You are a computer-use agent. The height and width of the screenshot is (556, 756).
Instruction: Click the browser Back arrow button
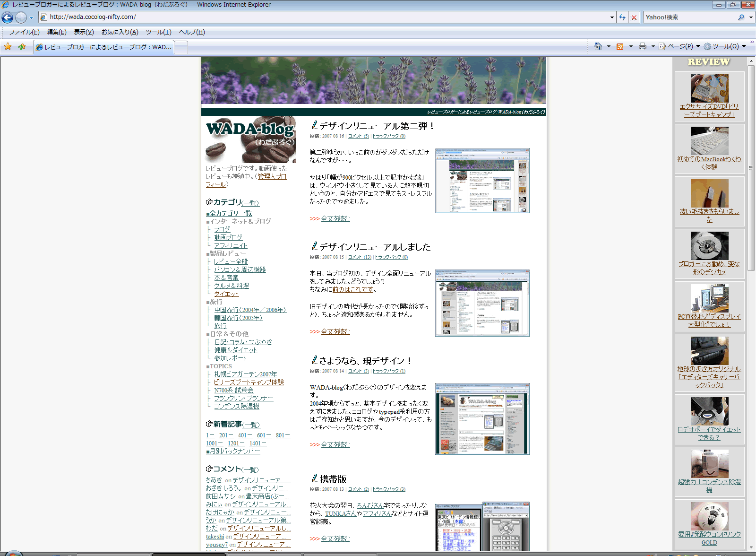(8, 17)
